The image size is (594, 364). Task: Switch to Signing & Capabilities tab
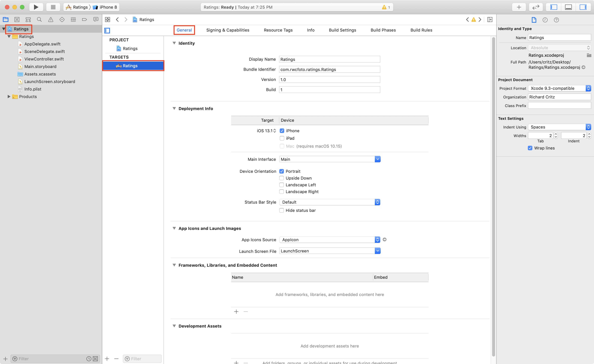click(x=228, y=30)
